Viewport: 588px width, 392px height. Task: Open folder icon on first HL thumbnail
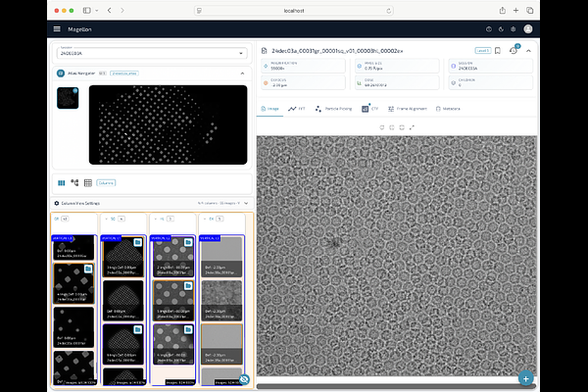click(x=188, y=243)
